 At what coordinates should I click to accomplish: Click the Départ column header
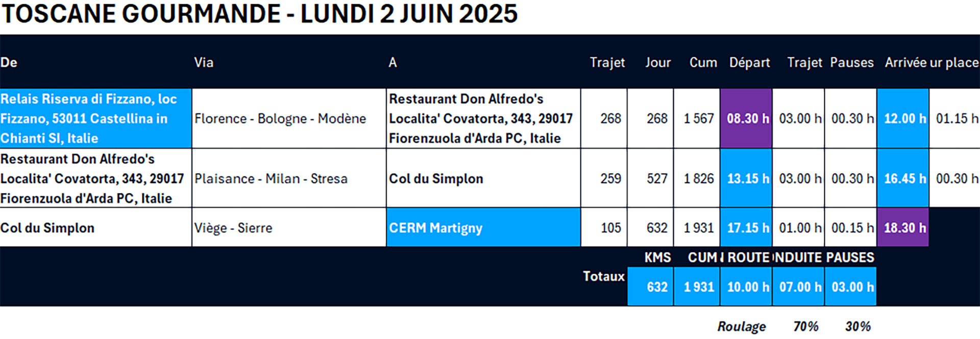coord(749,63)
